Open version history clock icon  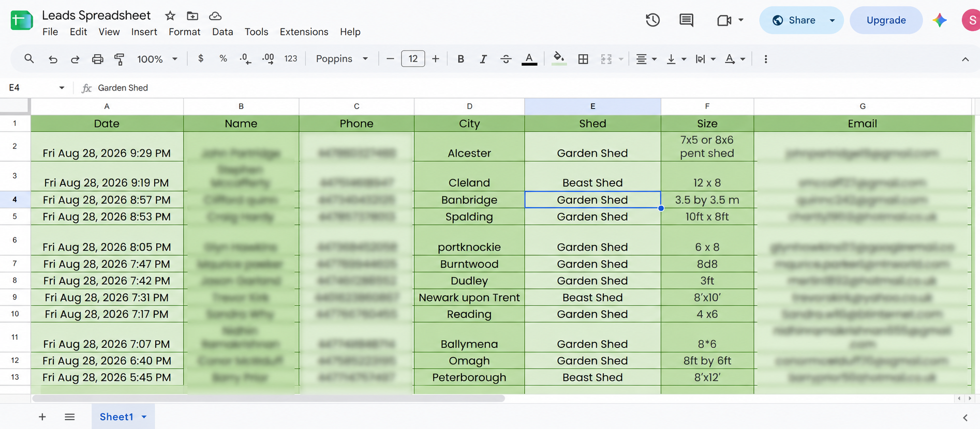[x=652, y=20]
